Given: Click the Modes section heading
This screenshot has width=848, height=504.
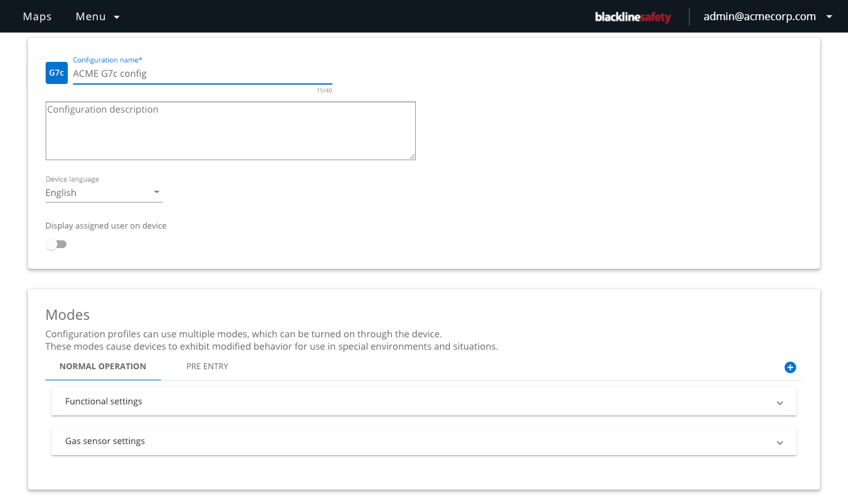Looking at the screenshot, I should pyautogui.click(x=68, y=315).
